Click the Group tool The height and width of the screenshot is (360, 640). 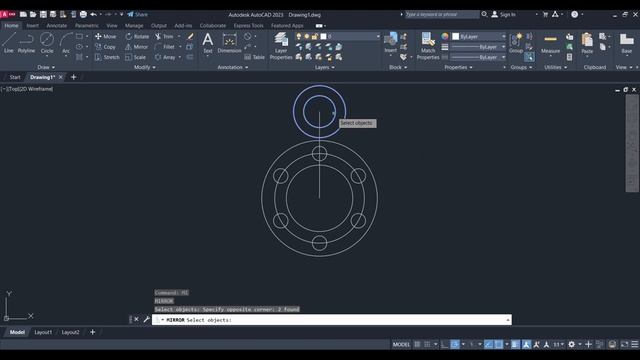click(x=516, y=42)
